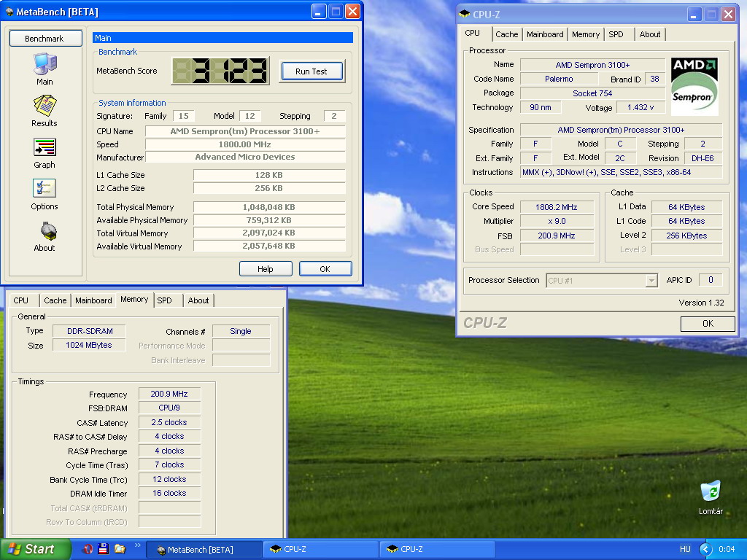Click the Channels # Single value
The height and width of the screenshot is (560, 747).
241,331
